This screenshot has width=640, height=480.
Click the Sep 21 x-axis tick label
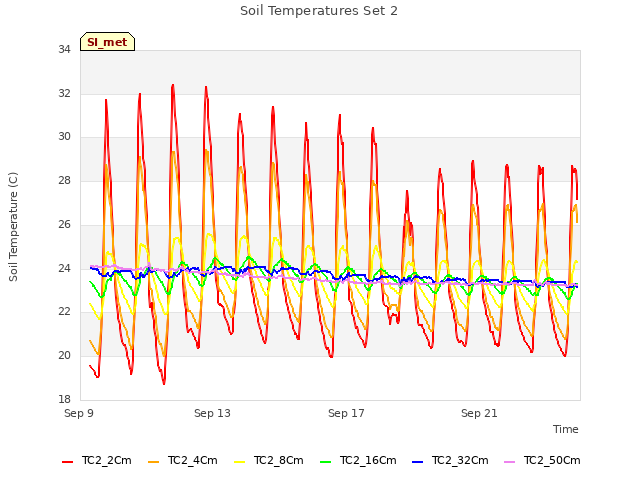click(x=479, y=413)
